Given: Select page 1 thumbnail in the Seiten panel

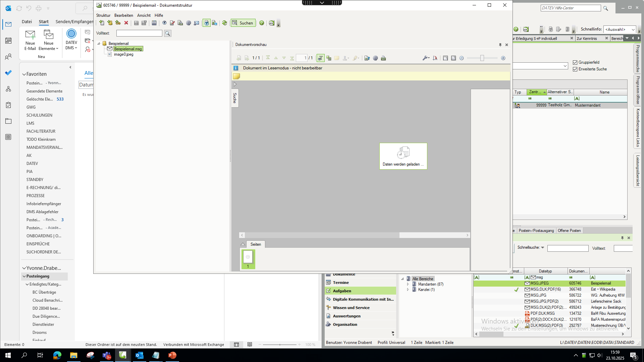Looking at the screenshot, I should 248,259.
